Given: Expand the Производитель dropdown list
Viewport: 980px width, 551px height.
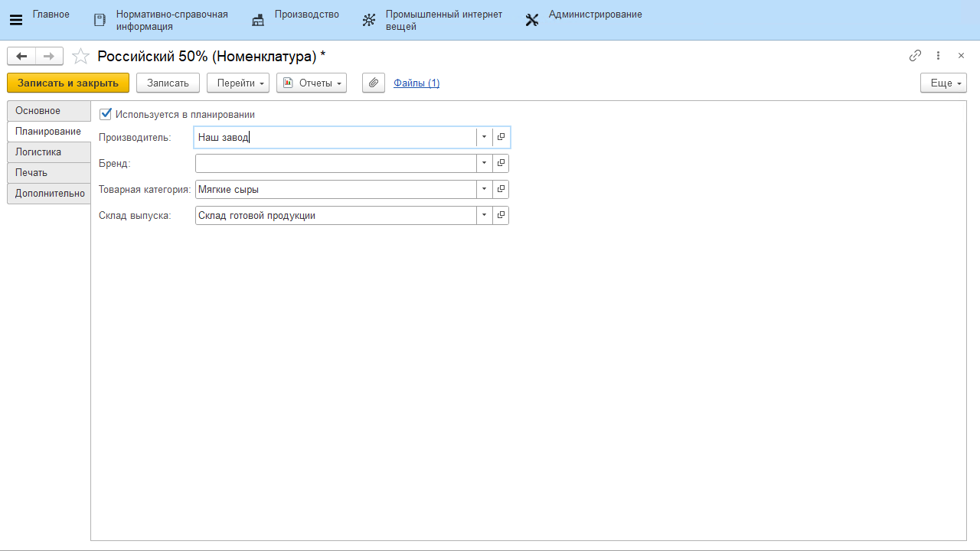Looking at the screenshot, I should click(484, 138).
